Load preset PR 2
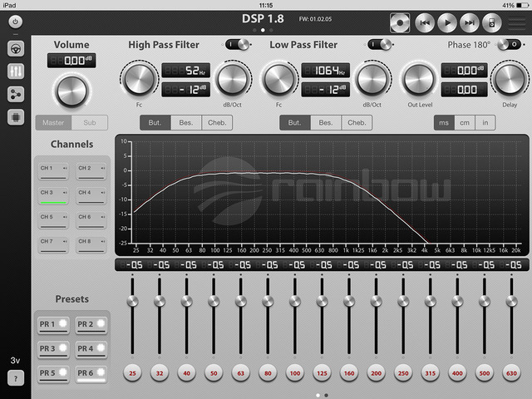532x399 pixels. tap(91, 325)
